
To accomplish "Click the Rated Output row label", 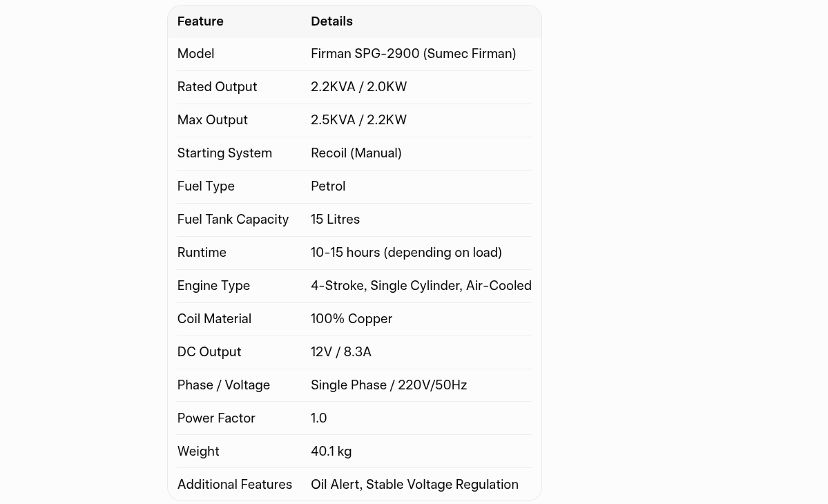I will pos(217,87).
